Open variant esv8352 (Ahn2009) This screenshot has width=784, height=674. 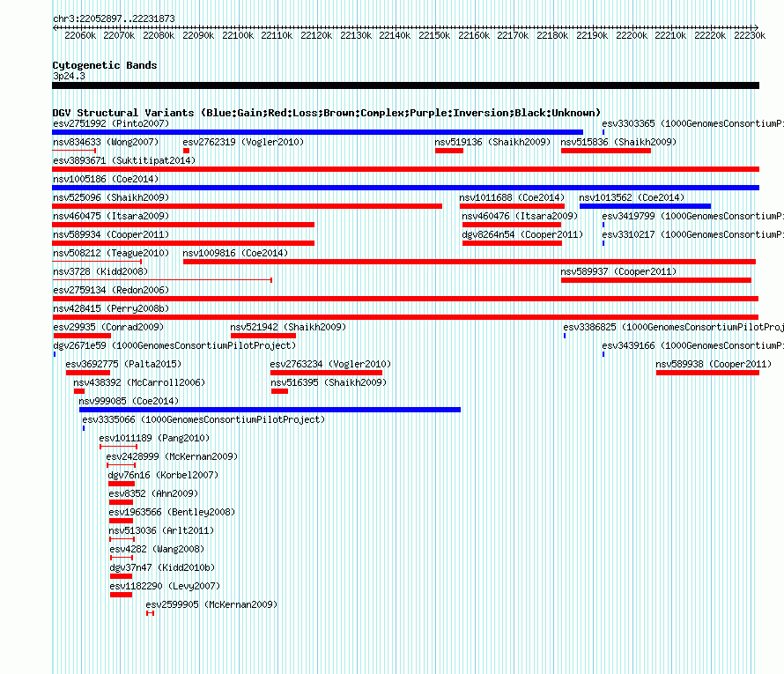tap(153, 493)
